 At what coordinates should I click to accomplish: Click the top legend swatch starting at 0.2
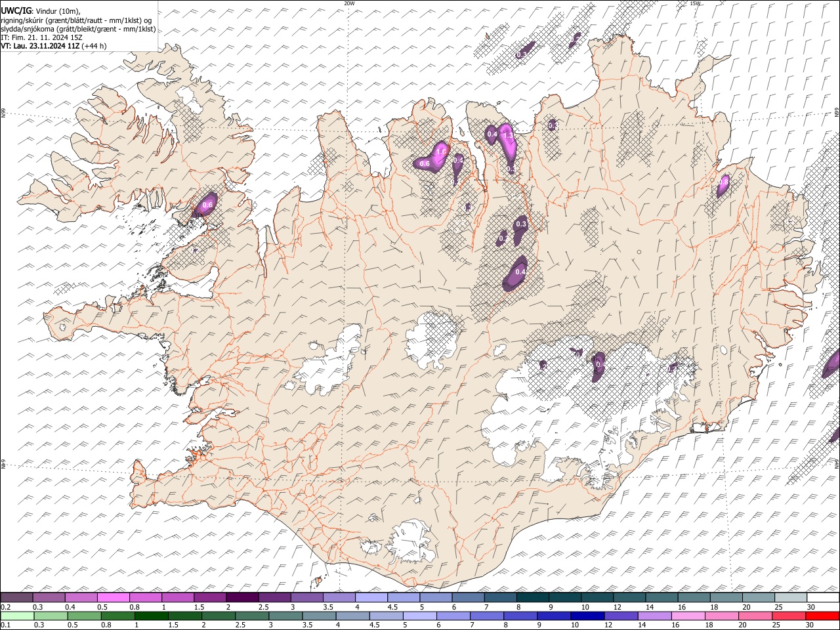[x=16, y=598]
